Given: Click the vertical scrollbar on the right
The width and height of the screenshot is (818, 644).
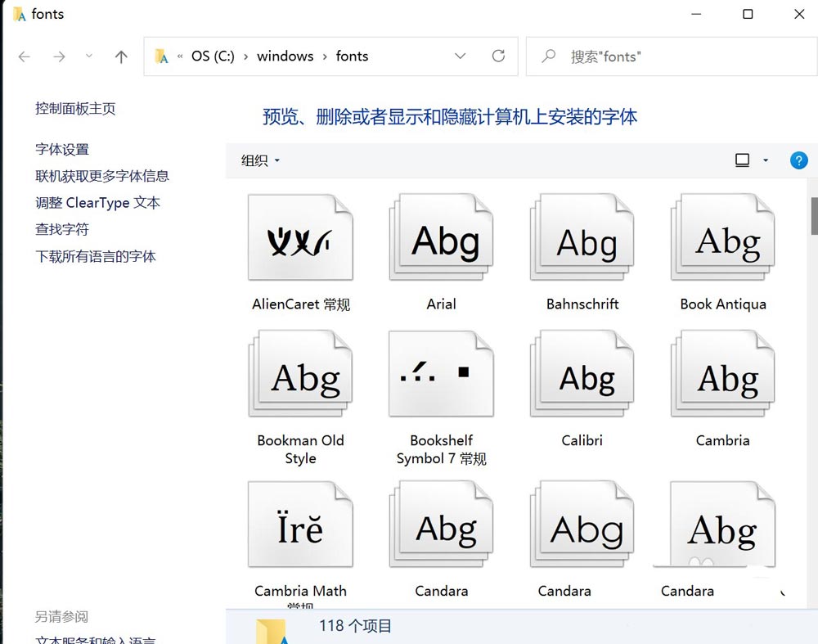Looking at the screenshot, I should 812,217.
